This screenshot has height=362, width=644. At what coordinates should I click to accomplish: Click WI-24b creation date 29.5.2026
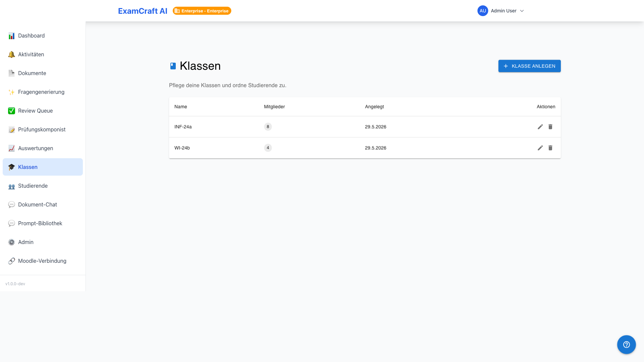pyautogui.click(x=375, y=148)
